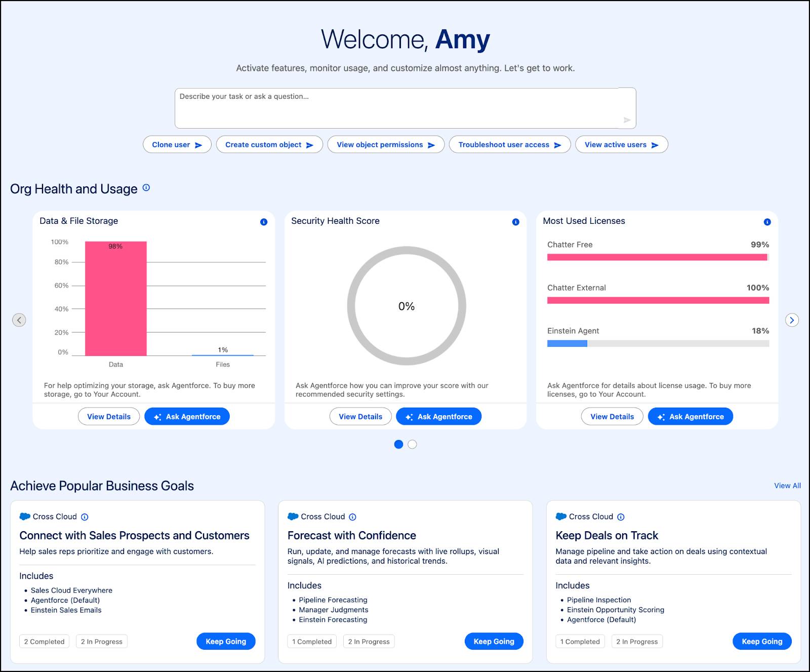The image size is (810, 672).
Task: Click the Describe your task input field
Action: pos(405,107)
